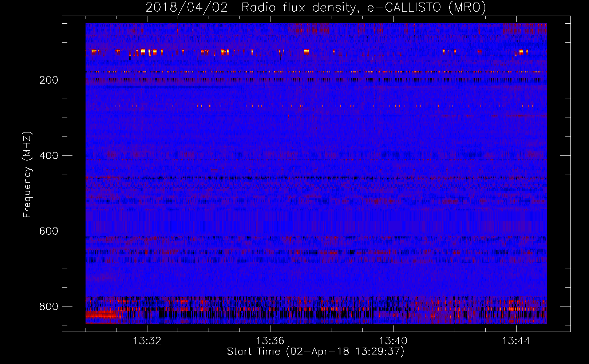The image size is (589, 364).
Task: Click the 400 frequency tick label
Action: click(49, 156)
